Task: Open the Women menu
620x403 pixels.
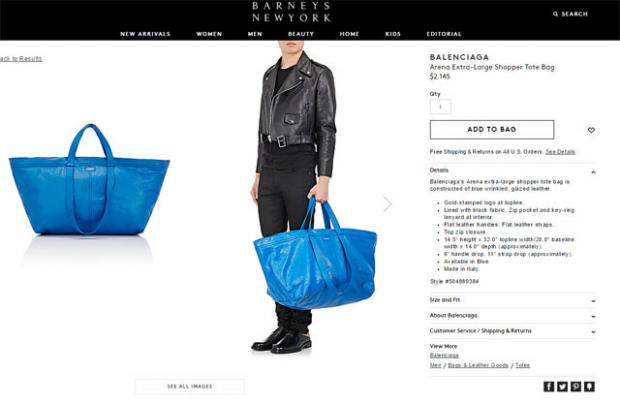Action: 209,34
